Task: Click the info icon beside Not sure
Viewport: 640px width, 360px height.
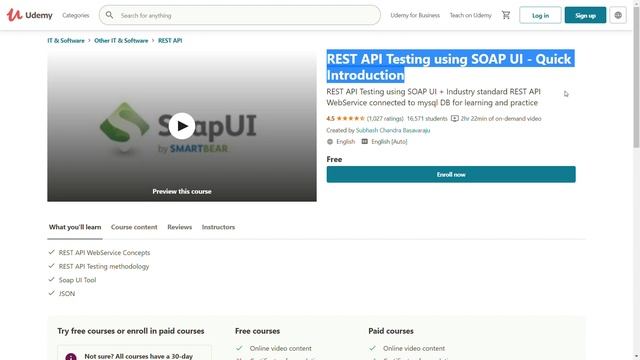Action: click(x=71, y=357)
